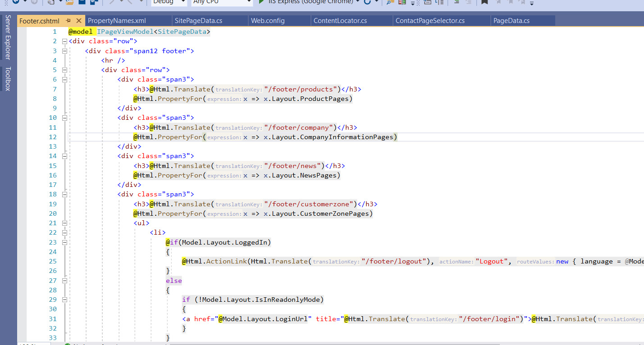The width and height of the screenshot is (644, 345).
Task: Collapse the li block on line 22
Action: pos(64,232)
